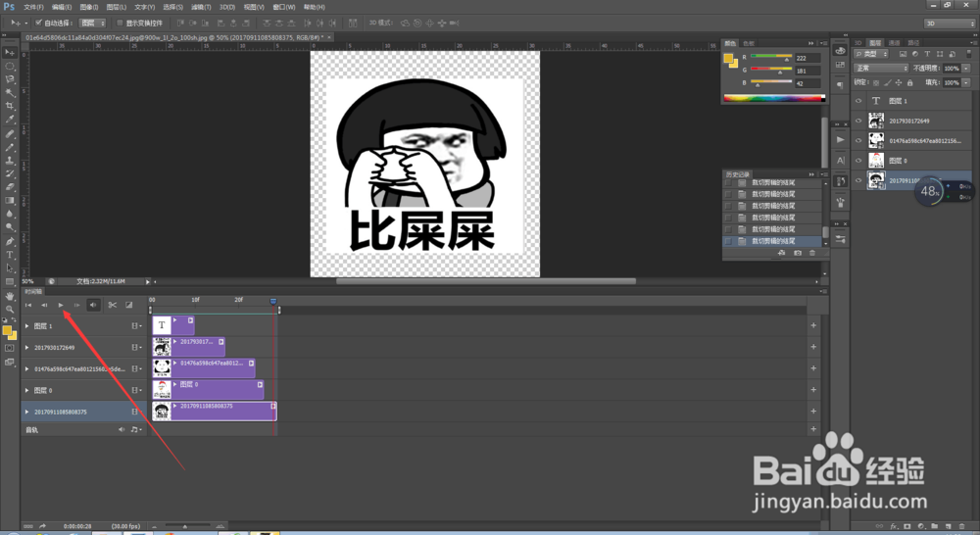Open the 图层(L) menu
Viewport: 980px width, 535px height.
117,7
